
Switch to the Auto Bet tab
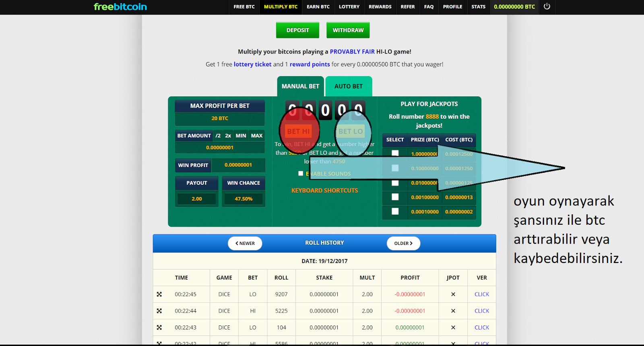coord(349,86)
